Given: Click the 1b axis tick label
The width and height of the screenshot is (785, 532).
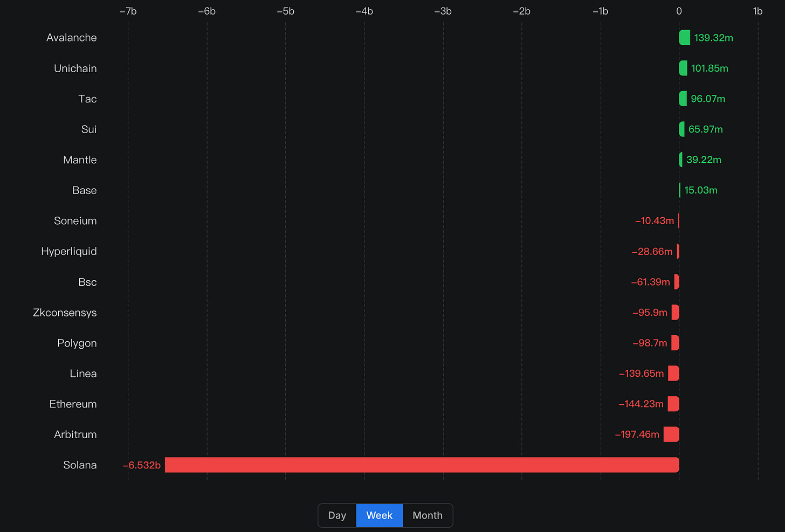Looking at the screenshot, I should click(758, 11).
